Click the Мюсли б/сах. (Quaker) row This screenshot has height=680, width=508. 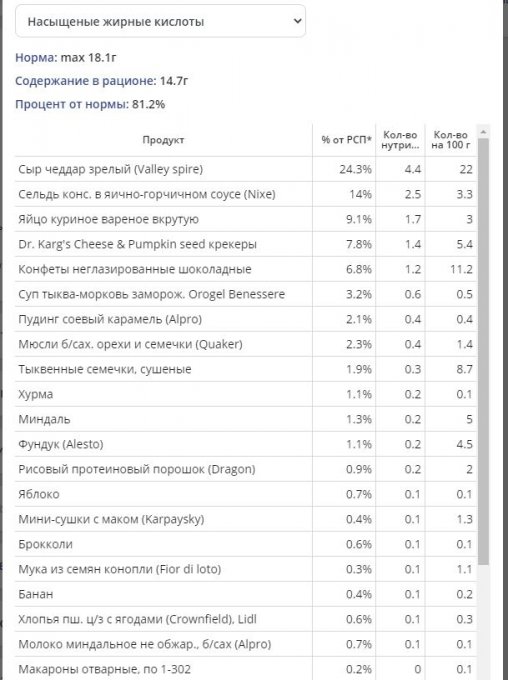246,344
